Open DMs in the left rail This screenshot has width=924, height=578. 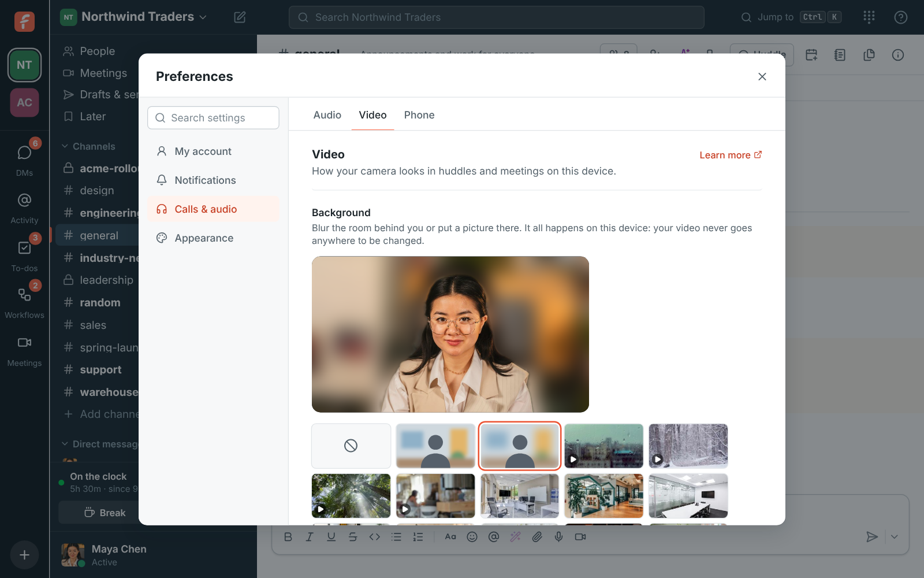pyautogui.click(x=24, y=159)
